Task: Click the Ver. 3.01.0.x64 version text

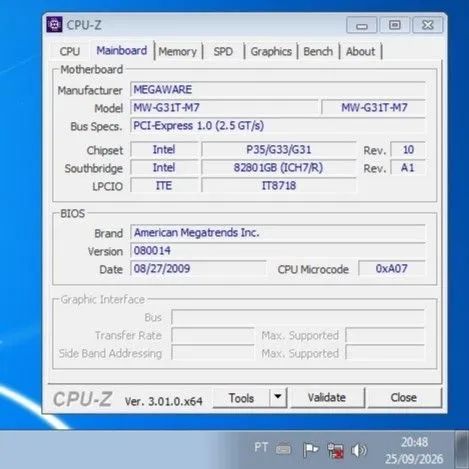Action: coord(164,401)
